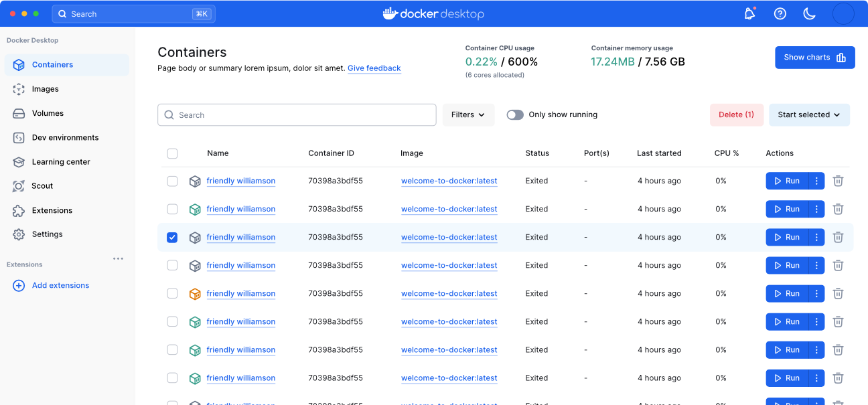
Task: Check the select-all checkbox in header
Action: 172,153
